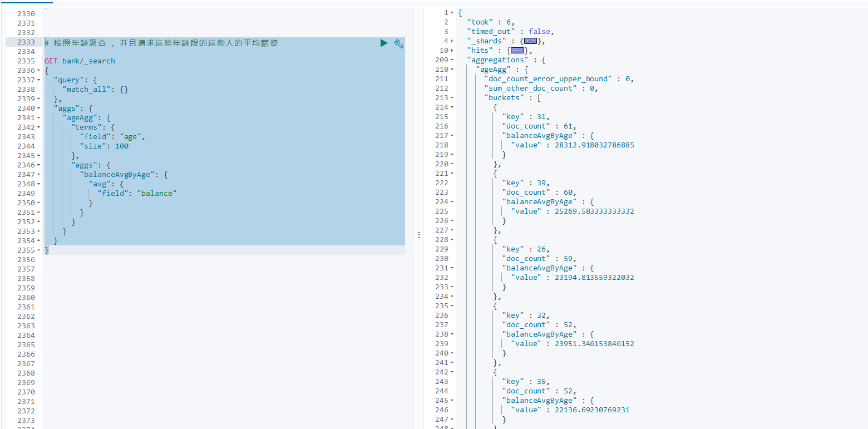Image resolution: width=868 pixels, height=429 pixels.
Task: Click the "key" : 32 line
Action: pos(526,315)
